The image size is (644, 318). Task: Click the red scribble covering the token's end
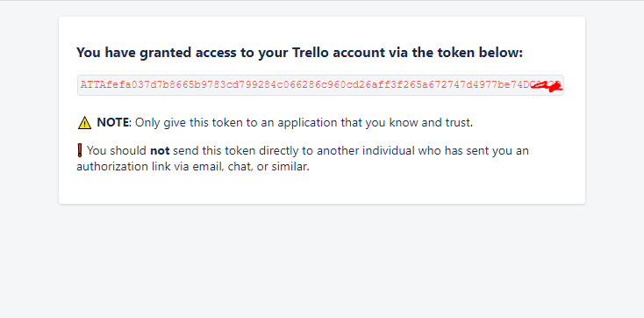coord(547,85)
